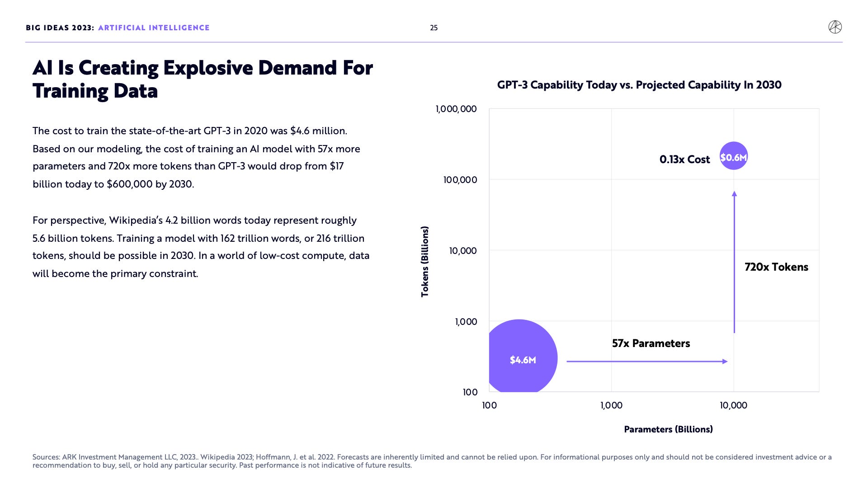The height and width of the screenshot is (488, 868).
Task: Click the ARK logo icon top right
Action: coord(835,27)
